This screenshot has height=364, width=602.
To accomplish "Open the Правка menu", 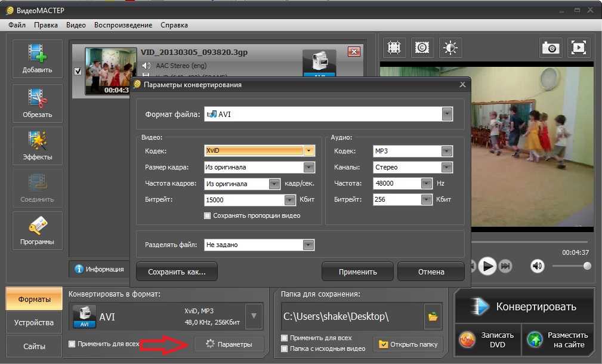I will pos(46,25).
